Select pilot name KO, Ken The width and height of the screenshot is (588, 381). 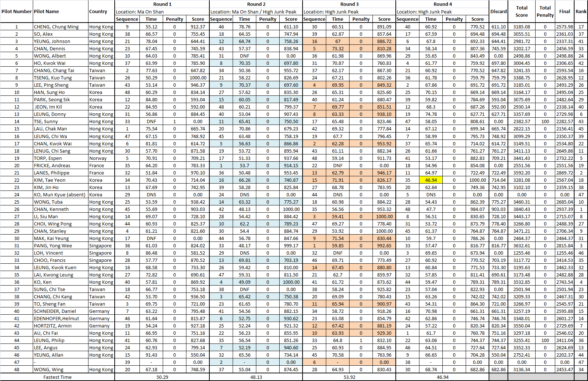pyautogui.click(x=43, y=282)
